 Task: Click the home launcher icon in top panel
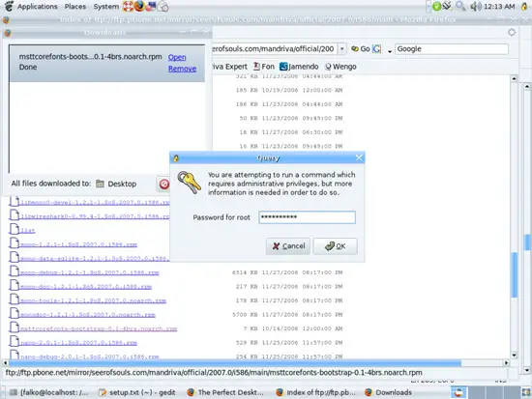click(163, 6)
